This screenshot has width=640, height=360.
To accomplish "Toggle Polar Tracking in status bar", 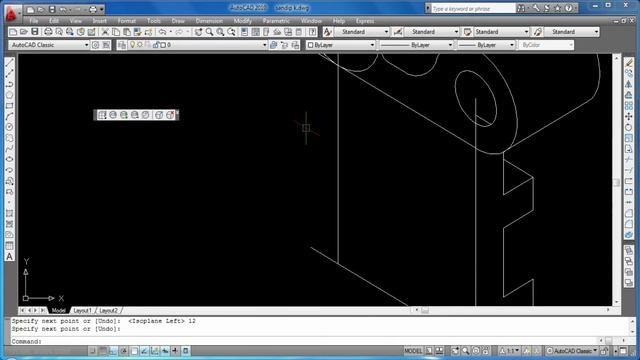I will [x=124, y=351].
